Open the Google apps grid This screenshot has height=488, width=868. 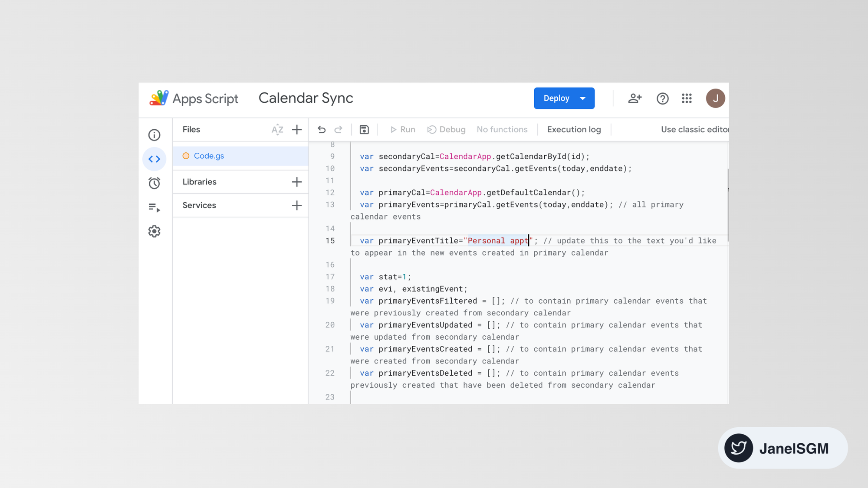[x=687, y=98]
